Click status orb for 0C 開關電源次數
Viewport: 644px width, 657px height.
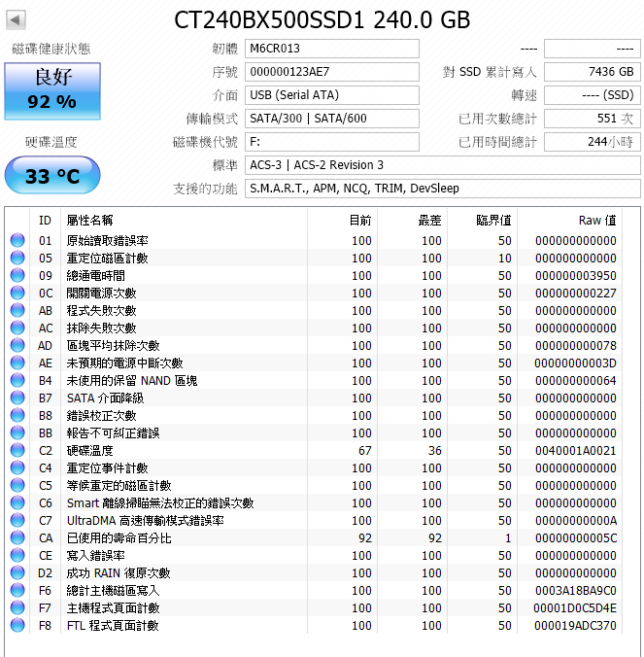click(x=17, y=293)
